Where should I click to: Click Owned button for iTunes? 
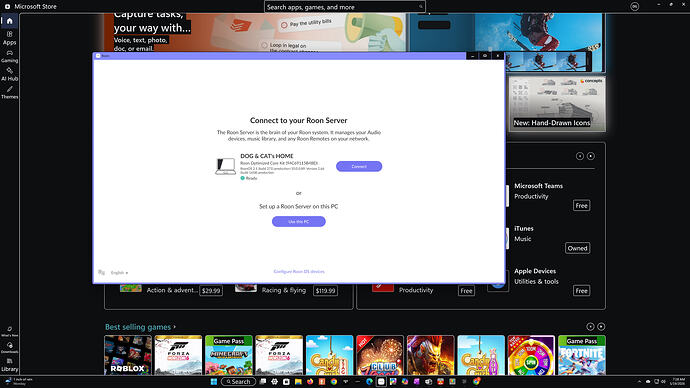click(577, 248)
